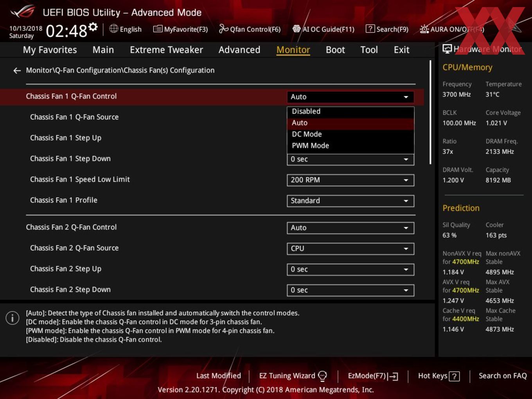
Task: Select Chassis Fan 2 Q-Fan Control label
Action: (x=71, y=227)
